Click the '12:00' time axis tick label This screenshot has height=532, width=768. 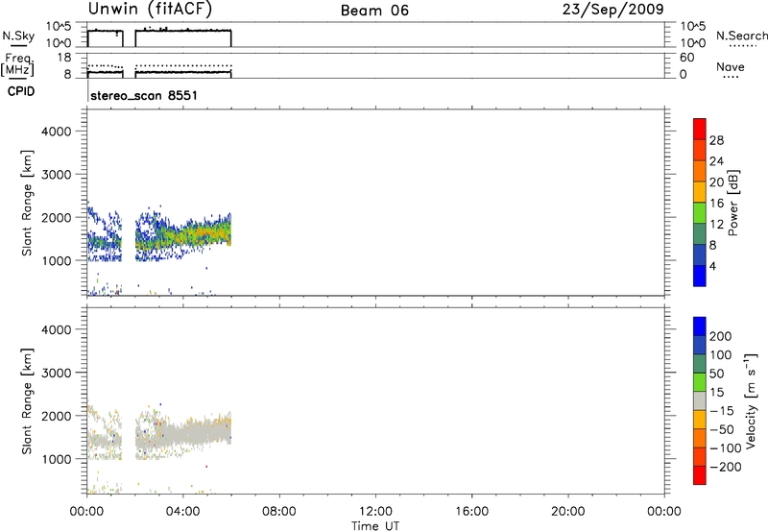(375, 512)
